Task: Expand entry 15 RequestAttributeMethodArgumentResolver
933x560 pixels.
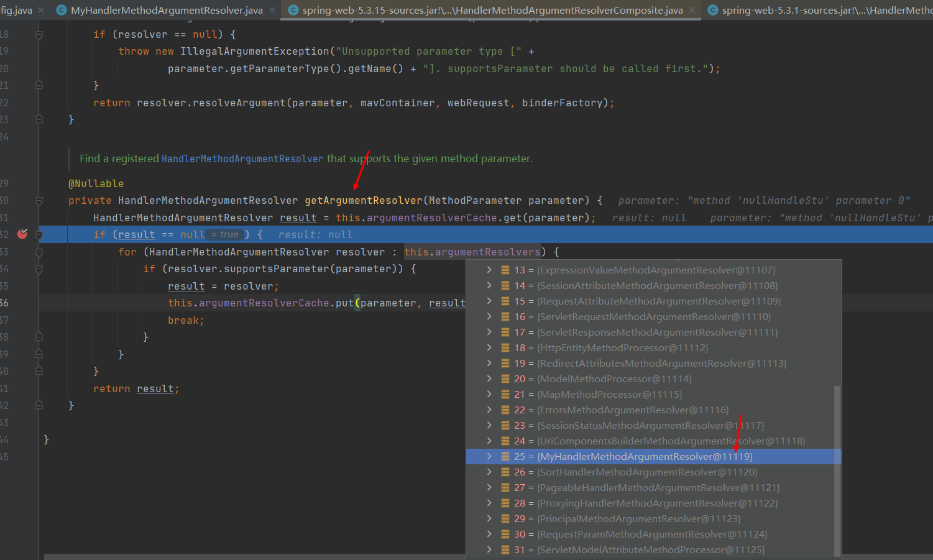Action: click(x=489, y=301)
